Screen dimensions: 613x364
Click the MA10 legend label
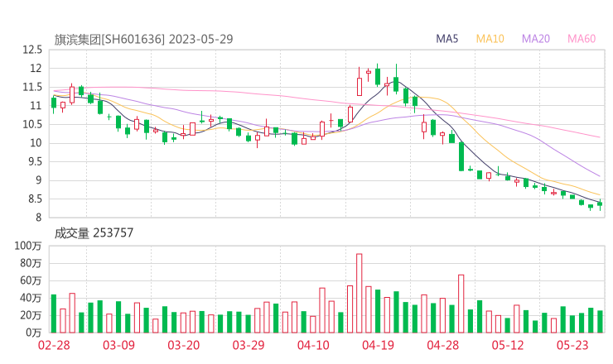pos(490,39)
